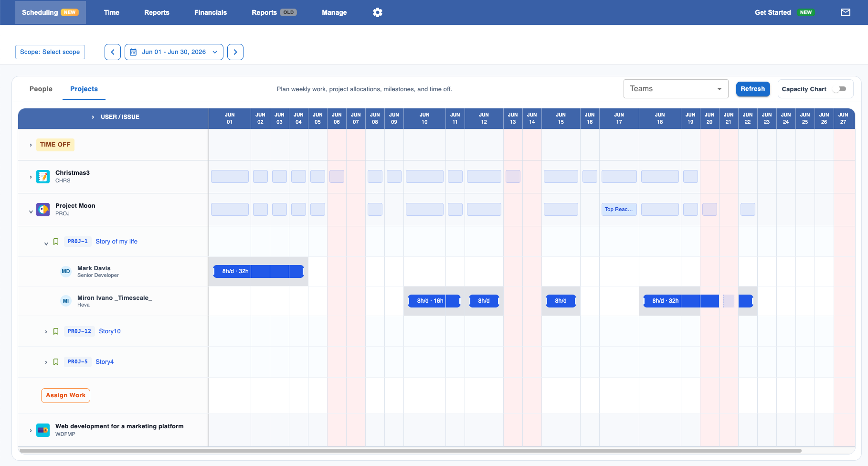This screenshot has width=868, height=466.
Task: Expand Web development for a marketing platform
Action: [x=31, y=431]
